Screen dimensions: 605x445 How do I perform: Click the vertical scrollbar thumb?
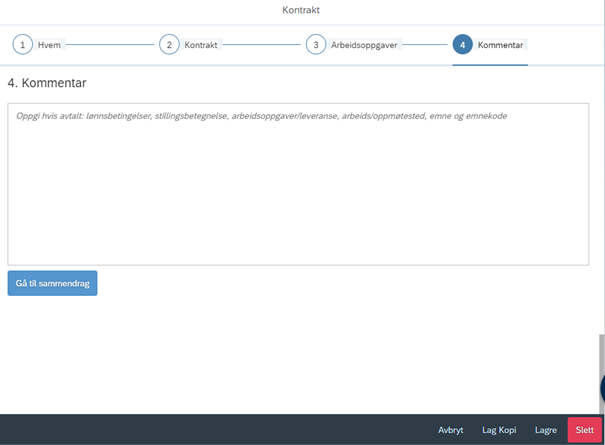(602, 374)
